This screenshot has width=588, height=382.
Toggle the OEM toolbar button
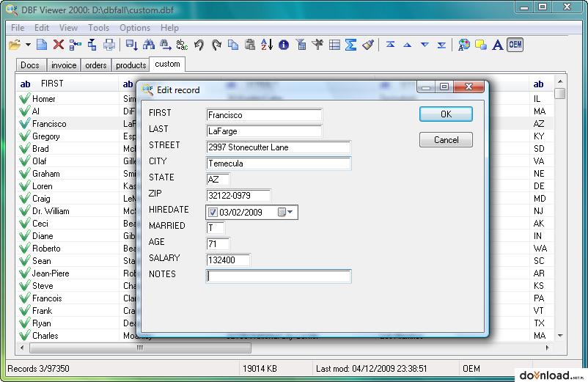click(515, 45)
